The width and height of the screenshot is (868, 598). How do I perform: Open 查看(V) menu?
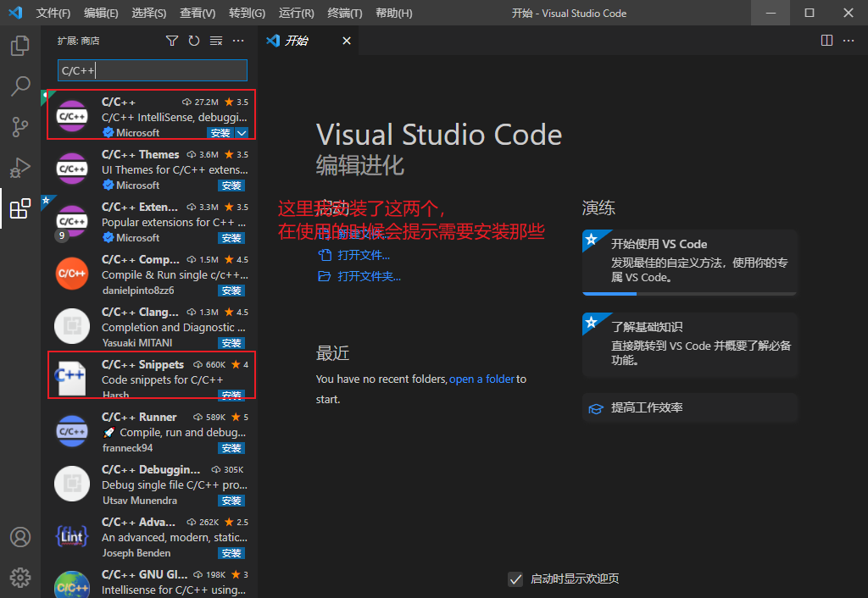click(198, 13)
